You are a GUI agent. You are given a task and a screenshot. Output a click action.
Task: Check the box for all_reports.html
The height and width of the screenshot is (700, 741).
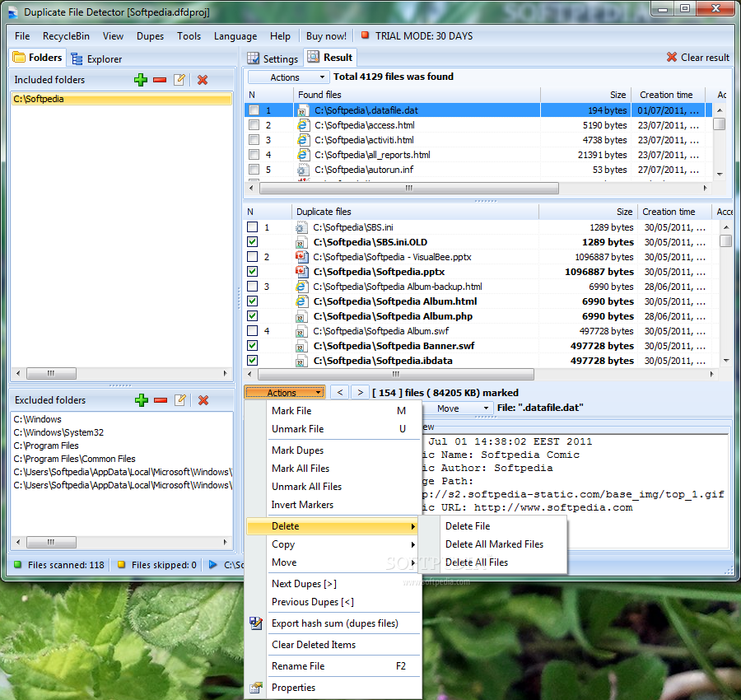tap(254, 155)
